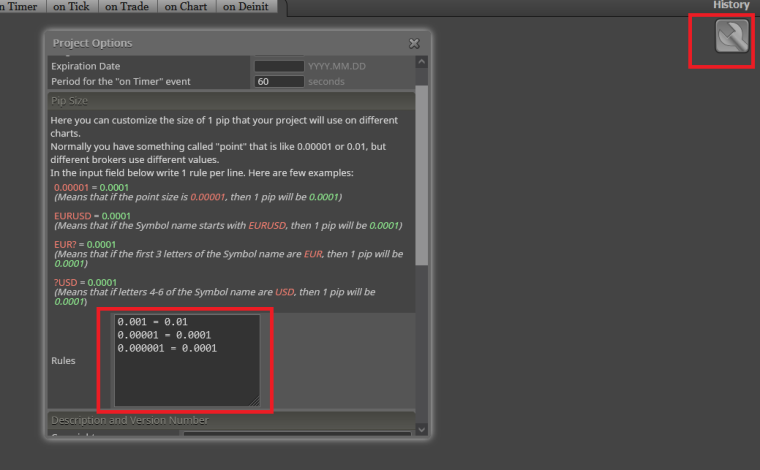The height and width of the screenshot is (470, 760).
Task: Click inside the pip size Rules text area
Action: pos(187,360)
